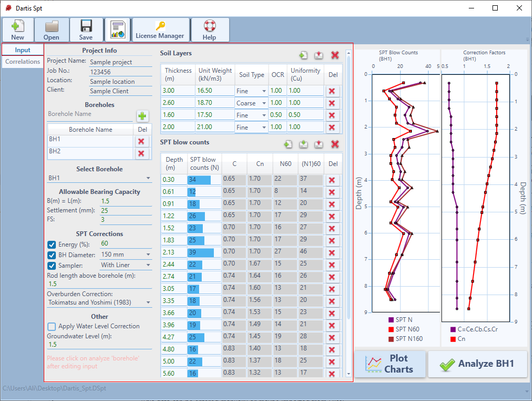The image size is (532, 401).
Task: Click the input panel scroll-up arrow
Action: click(349, 53)
